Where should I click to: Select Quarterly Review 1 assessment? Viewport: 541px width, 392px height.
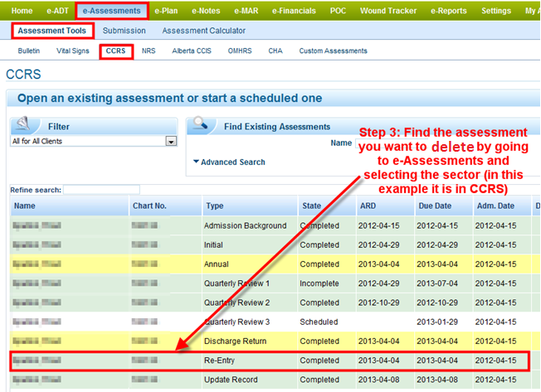[x=275, y=283]
